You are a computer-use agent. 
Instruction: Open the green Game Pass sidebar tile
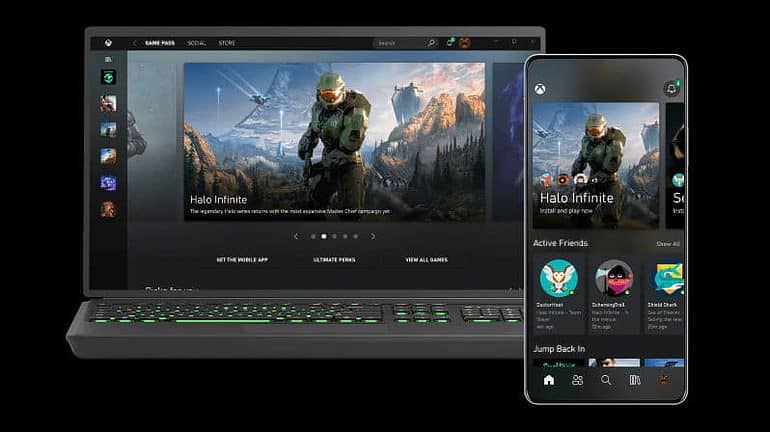coord(108,77)
